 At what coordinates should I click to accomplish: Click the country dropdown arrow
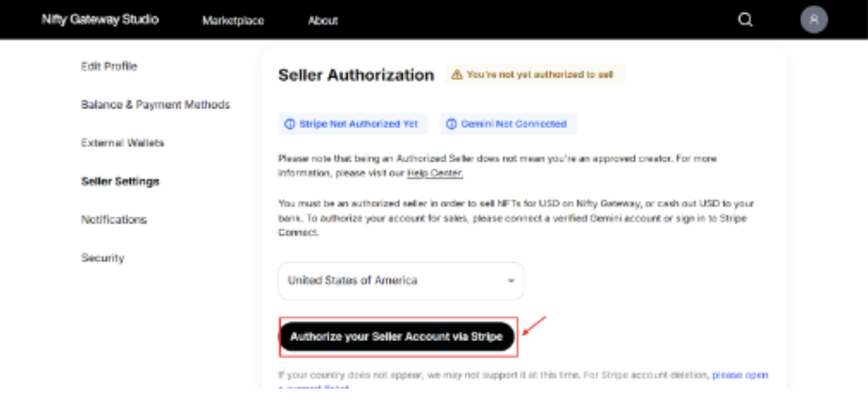click(x=511, y=281)
